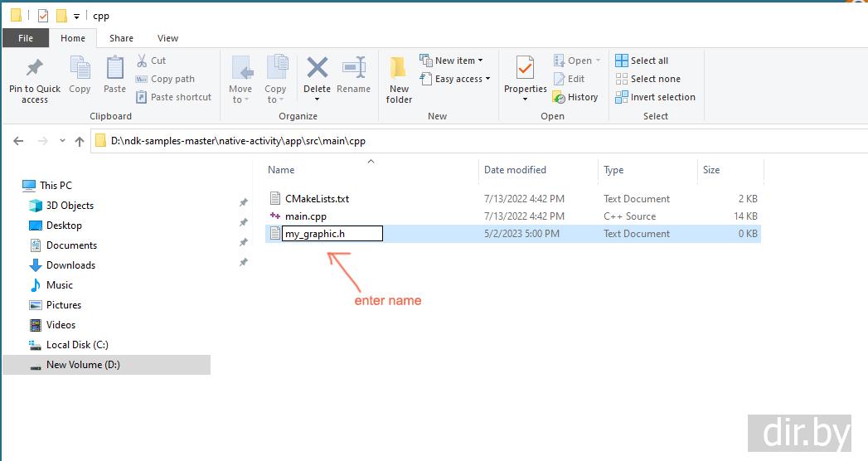The image size is (868, 461).
Task: Click Select all in Select group
Action: [642, 61]
